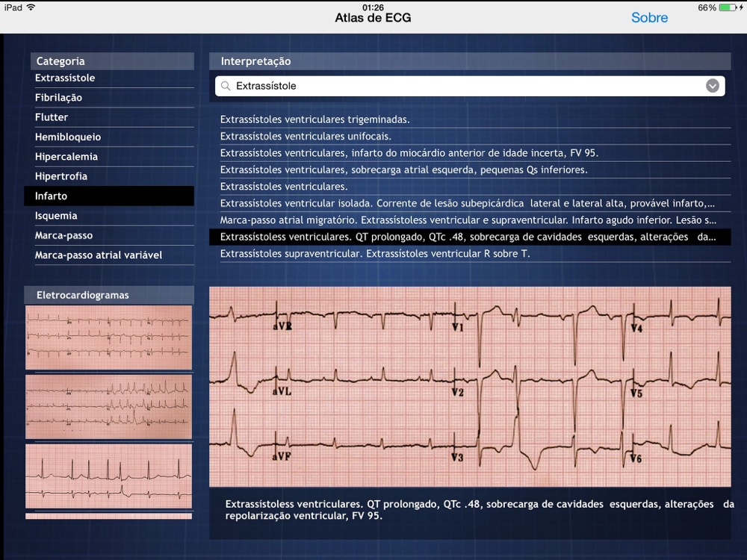
Task: Select the Fibrilação category
Action: pyautogui.click(x=109, y=98)
